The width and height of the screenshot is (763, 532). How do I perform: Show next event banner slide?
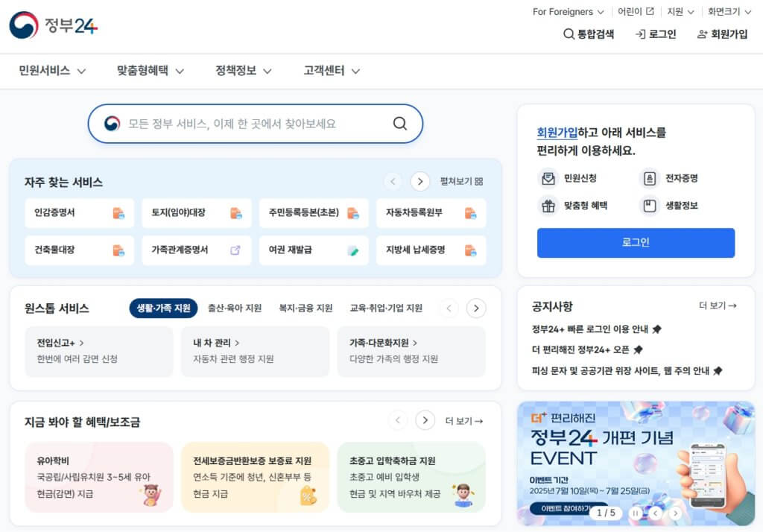[675, 513]
